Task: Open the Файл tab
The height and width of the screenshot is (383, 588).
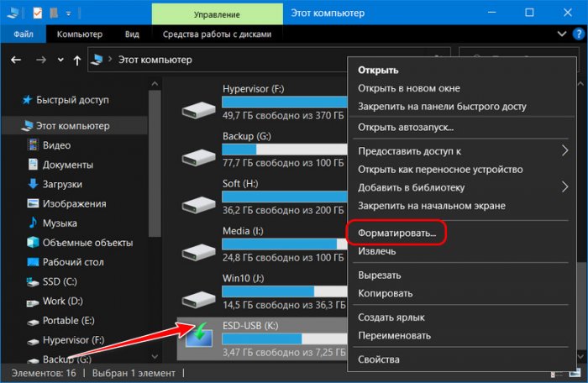Action: pos(24,34)
